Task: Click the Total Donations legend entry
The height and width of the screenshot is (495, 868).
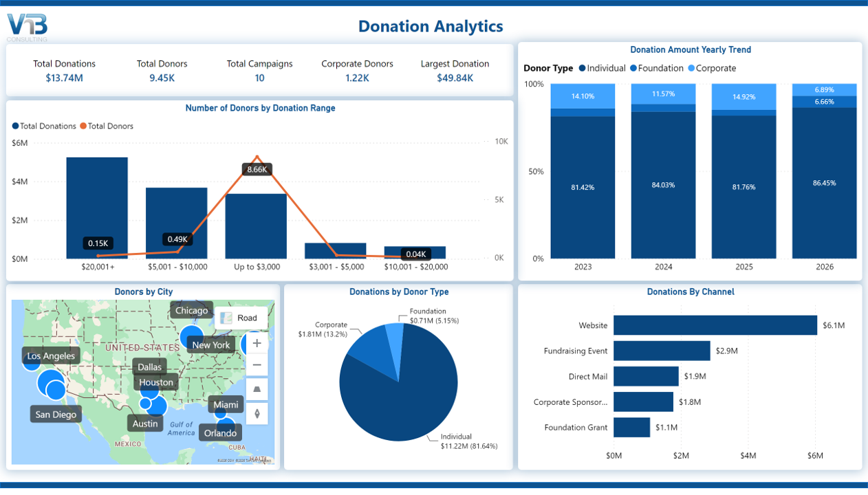Action: [x=44, y=126]
